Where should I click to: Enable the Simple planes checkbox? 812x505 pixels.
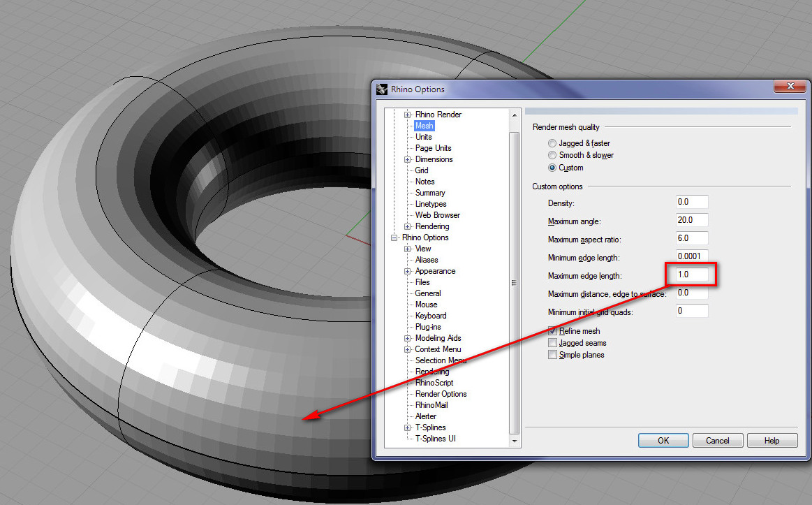[553, 355]
